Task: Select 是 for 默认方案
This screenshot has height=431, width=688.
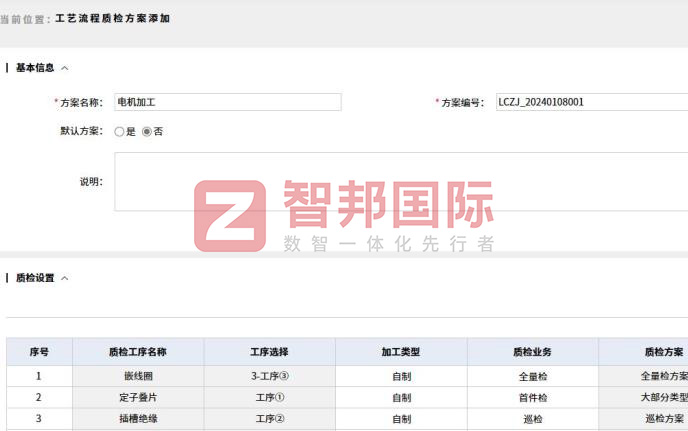Action: (x=119, y=132)
